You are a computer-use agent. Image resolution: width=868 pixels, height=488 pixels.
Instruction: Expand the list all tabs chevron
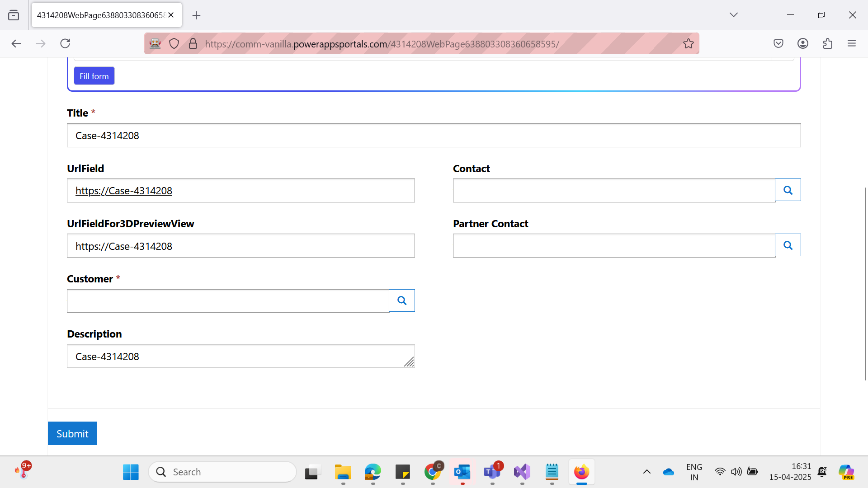click(x=733, y=15)
